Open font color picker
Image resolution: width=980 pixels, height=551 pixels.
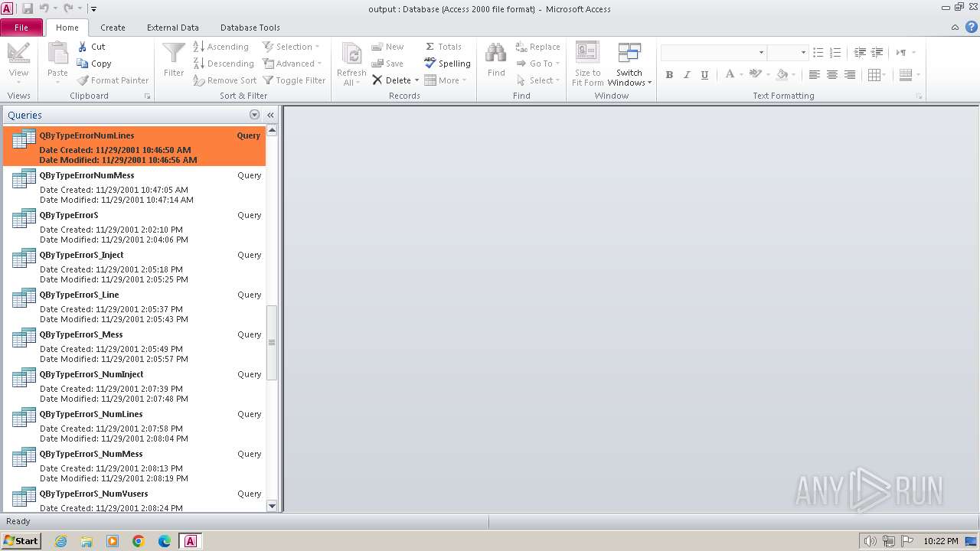point(733,74)
